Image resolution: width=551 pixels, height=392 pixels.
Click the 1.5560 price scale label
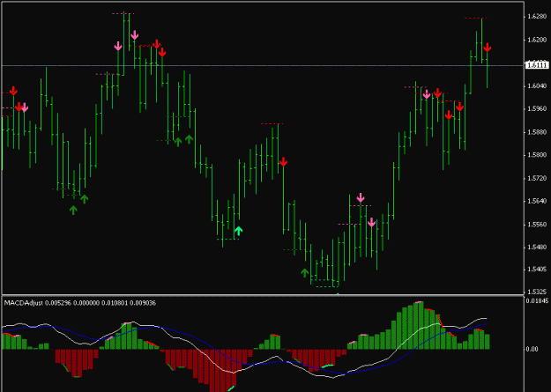(535, 225)
